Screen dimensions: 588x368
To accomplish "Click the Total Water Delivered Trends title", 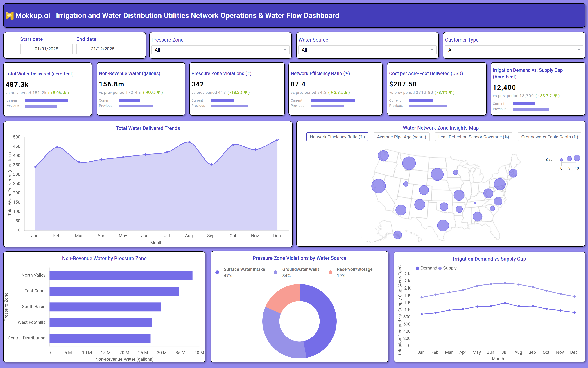I will (x=148, y=128).
